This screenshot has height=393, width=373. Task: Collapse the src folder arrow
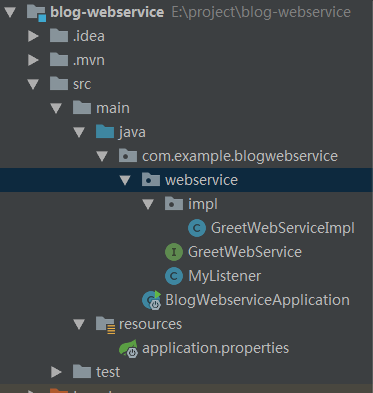(x=33, y=84)
